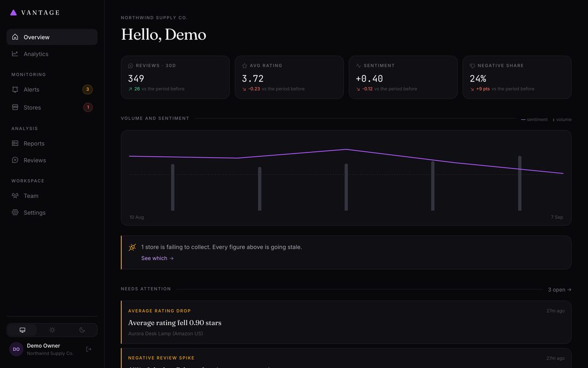Click the Analytics chart icon
Screen dimensions: 588x368
[x=15, y=53]
